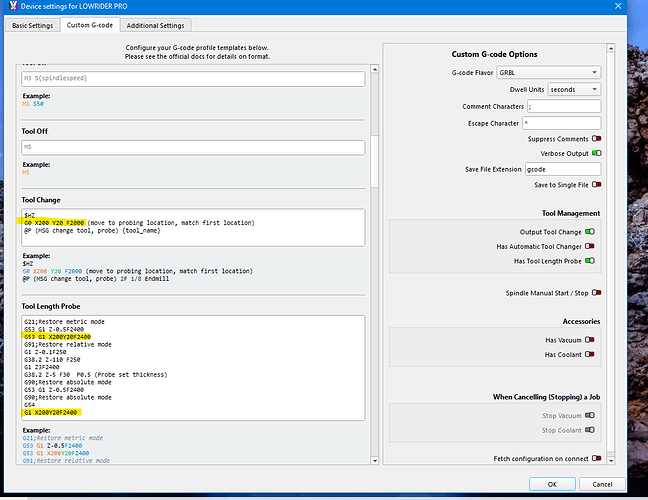
Task: Toggle Has Automatic Tool Changer
Action: [590, 246]
